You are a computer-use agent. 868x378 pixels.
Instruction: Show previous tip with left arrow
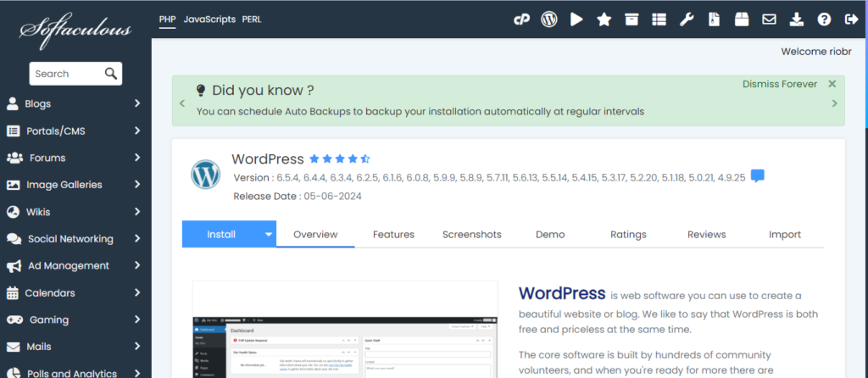click(x=182, y=103)
